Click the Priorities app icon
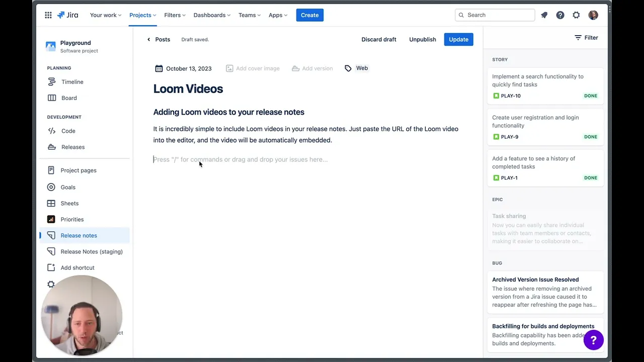This screenshot has width=644, height=362. pyautogui.click(x=51, y=219)
